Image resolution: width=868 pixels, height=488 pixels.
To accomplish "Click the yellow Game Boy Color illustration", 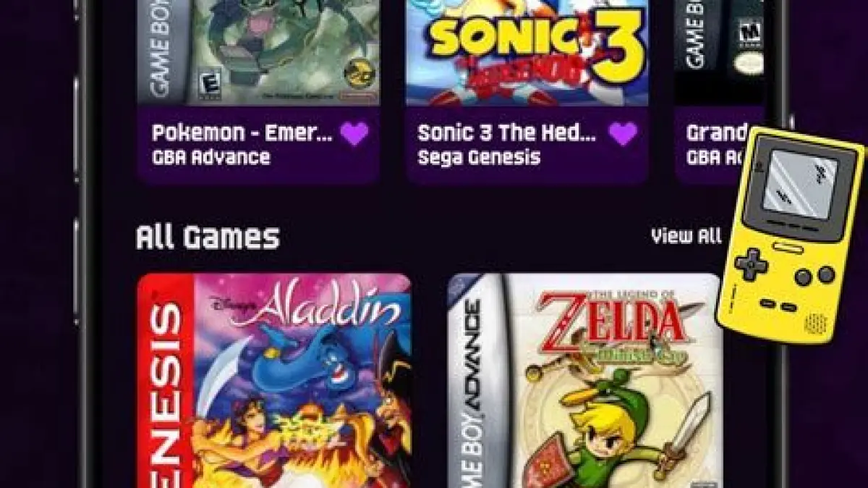I will point(790,235).
